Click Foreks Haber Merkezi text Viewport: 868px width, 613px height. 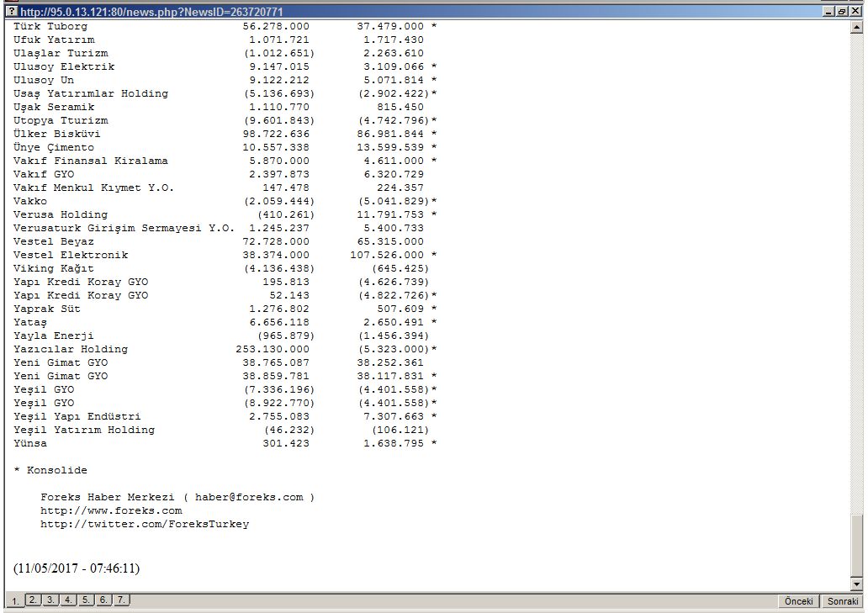pyautogui.click(x=108, y=497)
